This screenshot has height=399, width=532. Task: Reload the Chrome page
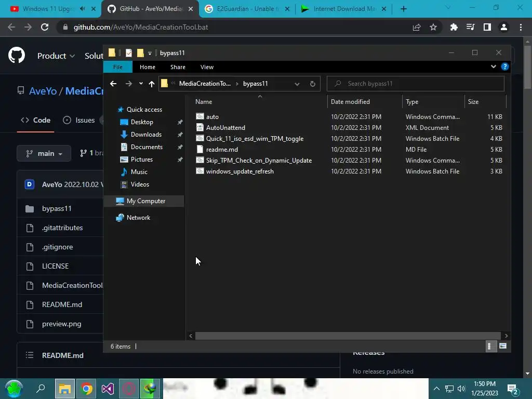[x=45, y=27]
